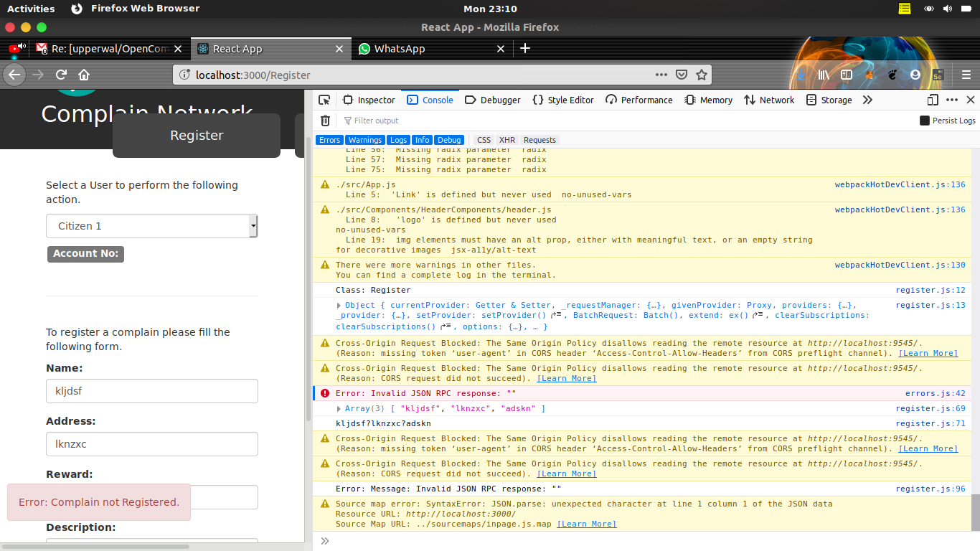Focus the Address input containing lknzxc
Viewport: 980px width, 551px height.
pyautogui.click(x=151, y=444)
